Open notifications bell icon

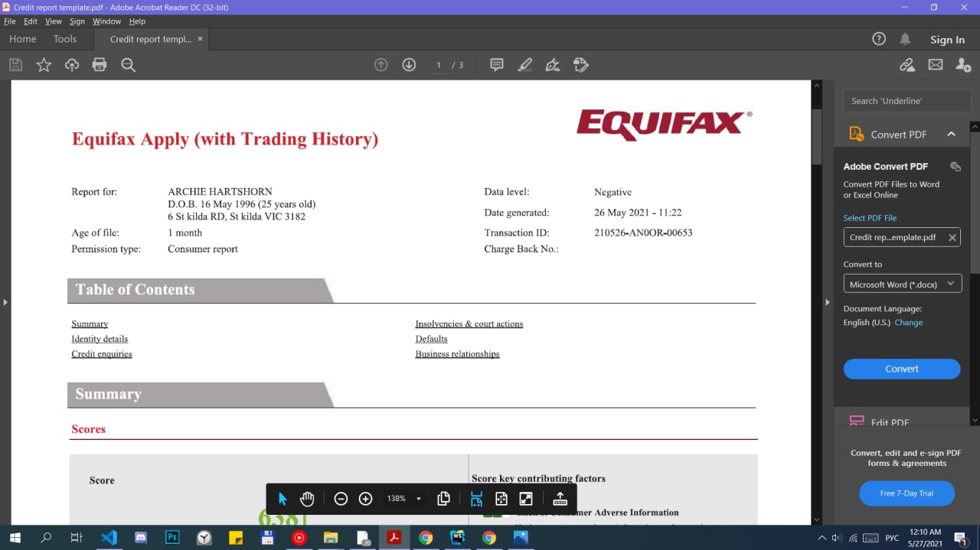[x=905, y=39]
